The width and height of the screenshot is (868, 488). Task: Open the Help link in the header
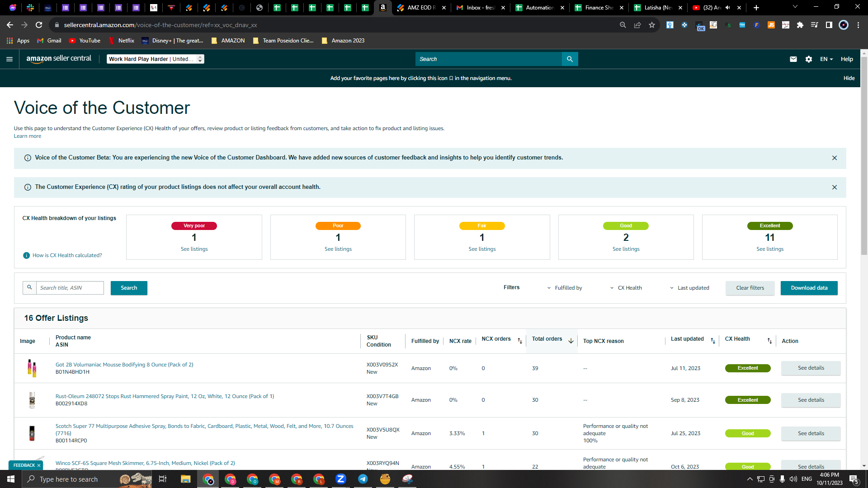click(847, 59)
